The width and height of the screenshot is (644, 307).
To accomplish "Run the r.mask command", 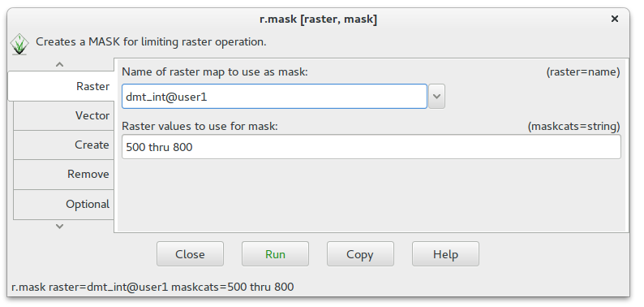I will click(x=275, y=254).
